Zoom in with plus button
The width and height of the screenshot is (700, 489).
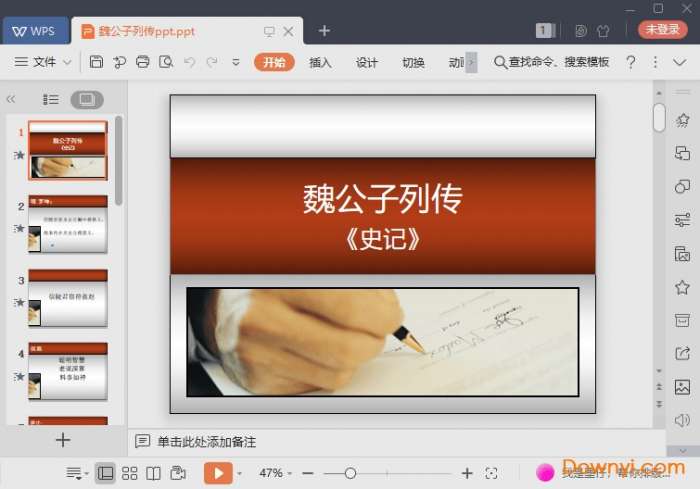467,473
